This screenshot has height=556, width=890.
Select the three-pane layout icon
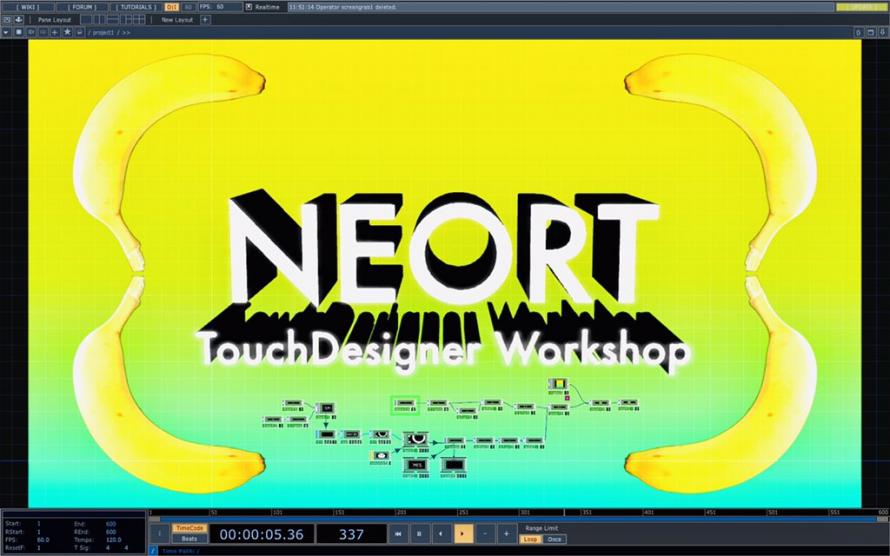point(126,20)
